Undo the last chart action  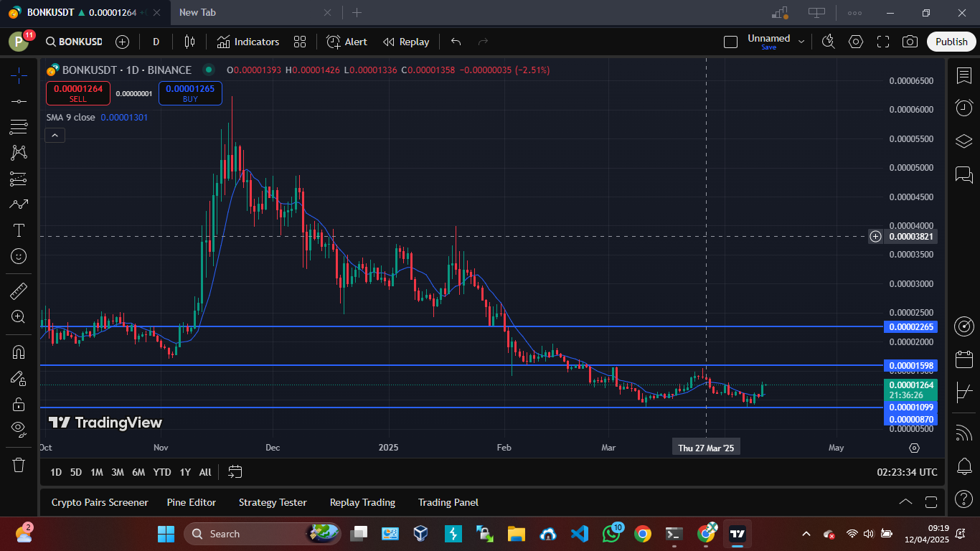click(456, 42)
